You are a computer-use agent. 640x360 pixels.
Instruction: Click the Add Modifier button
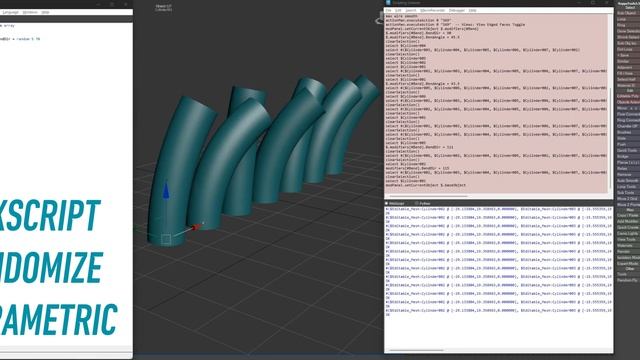tap(628, 221)
